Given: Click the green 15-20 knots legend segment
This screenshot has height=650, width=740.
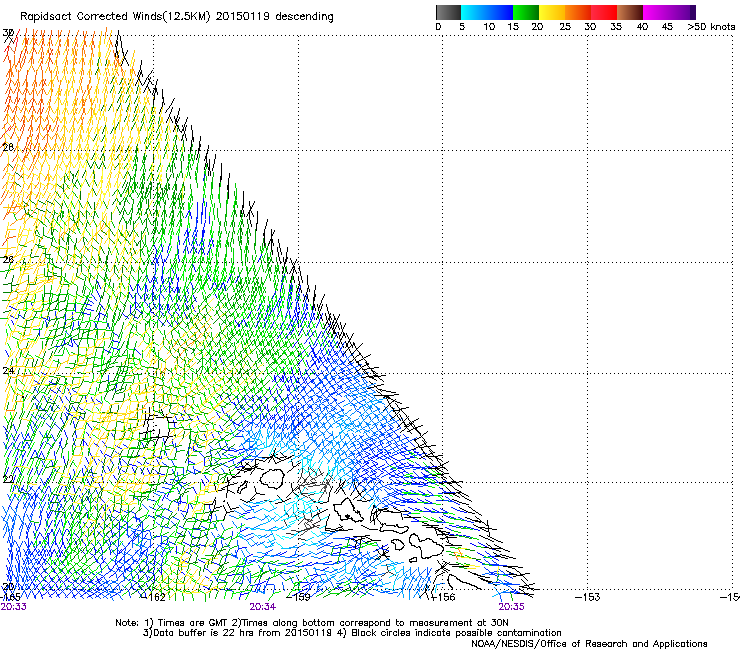Looking at the screenshot, I should pyautogui.click(x=526, y=12).
